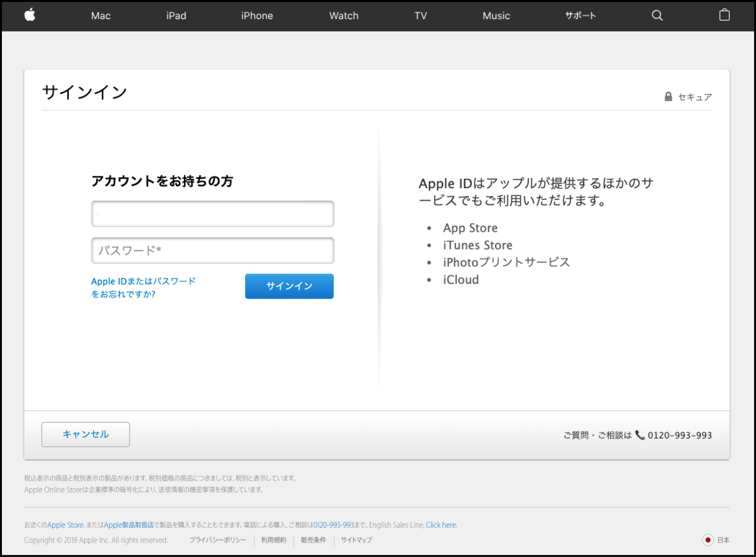Open the サポート menu
Image resolution: width=756 pixels, height=557 pixels.
[580, 15]
